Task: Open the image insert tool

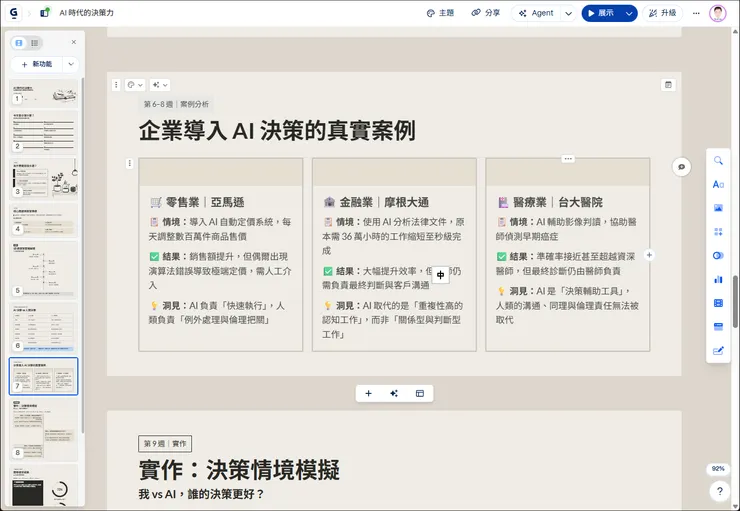Action: coord(718,208)
